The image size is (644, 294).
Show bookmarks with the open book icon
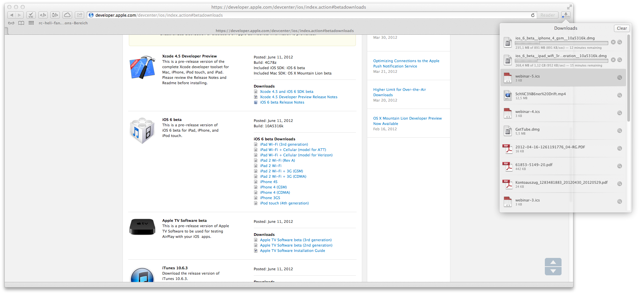point(21,23)
